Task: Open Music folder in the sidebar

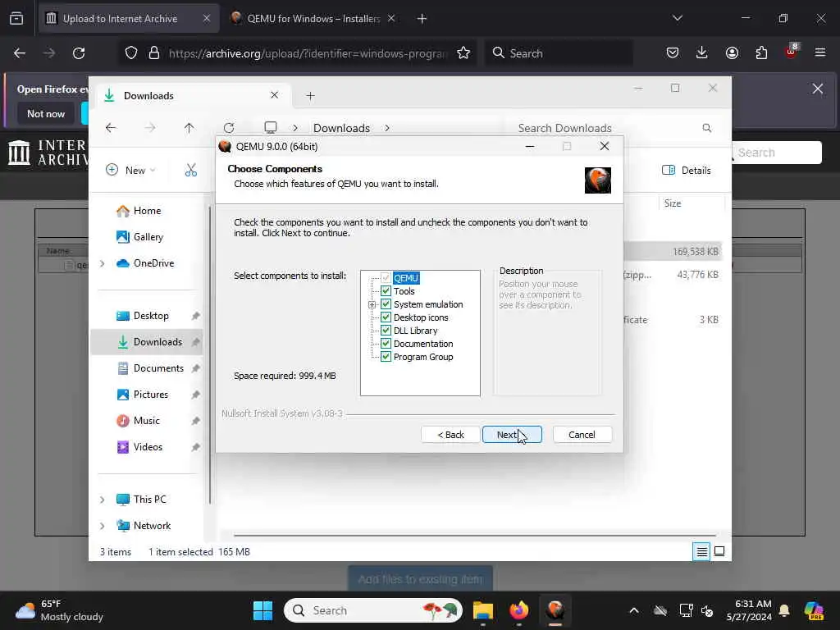Action: pos(146,421)
